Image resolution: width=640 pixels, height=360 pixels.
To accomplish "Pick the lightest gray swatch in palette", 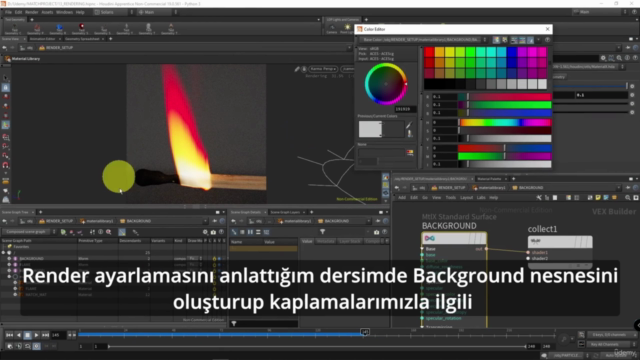I will [542, 84].
